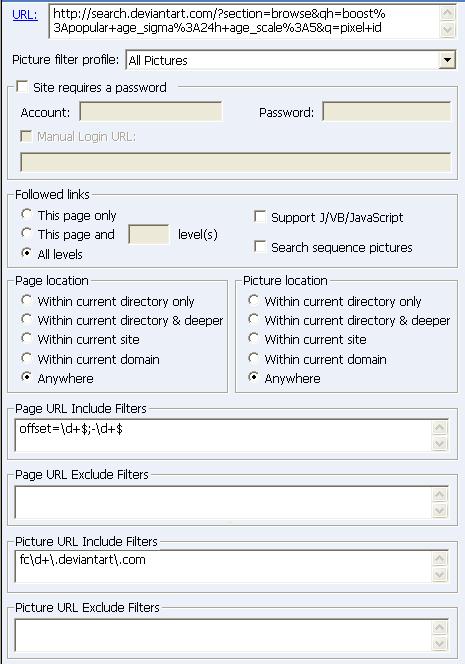Enable Search sequence pictures checkbox

click(260, 246)
